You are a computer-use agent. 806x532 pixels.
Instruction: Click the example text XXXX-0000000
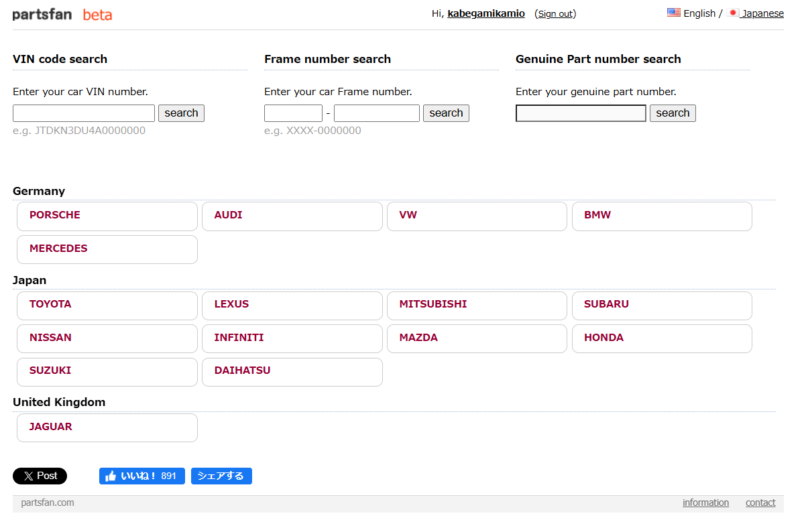click(324, 131)
